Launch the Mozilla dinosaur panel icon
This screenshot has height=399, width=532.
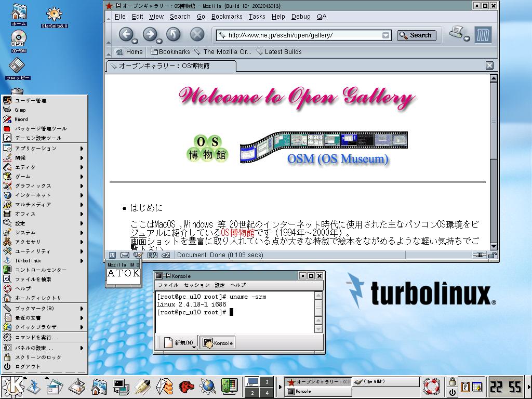tap(187, 387)
